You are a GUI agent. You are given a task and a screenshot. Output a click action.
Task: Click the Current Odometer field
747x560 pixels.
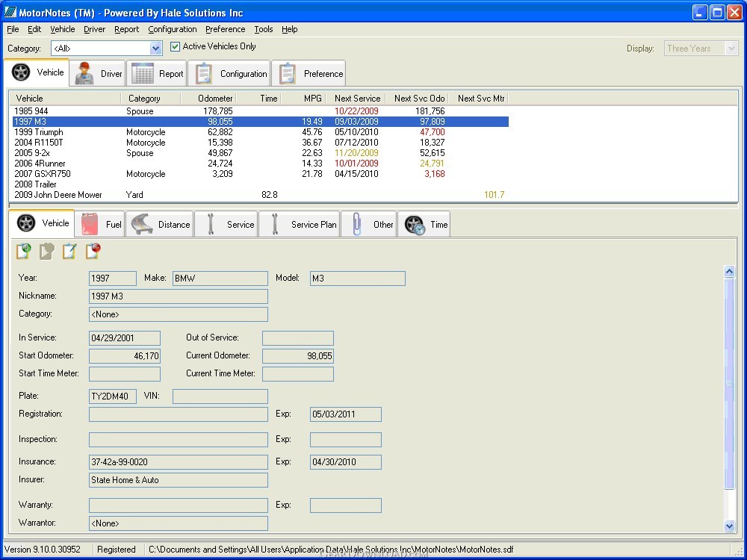click(298, 355)
